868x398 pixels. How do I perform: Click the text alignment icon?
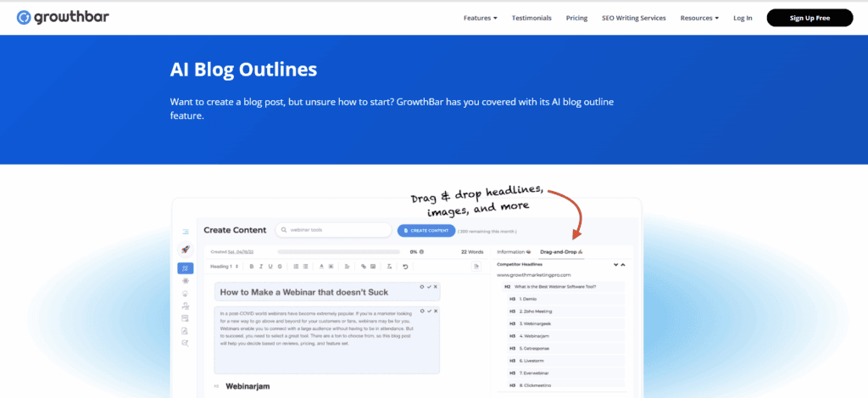tap(347, 266)
